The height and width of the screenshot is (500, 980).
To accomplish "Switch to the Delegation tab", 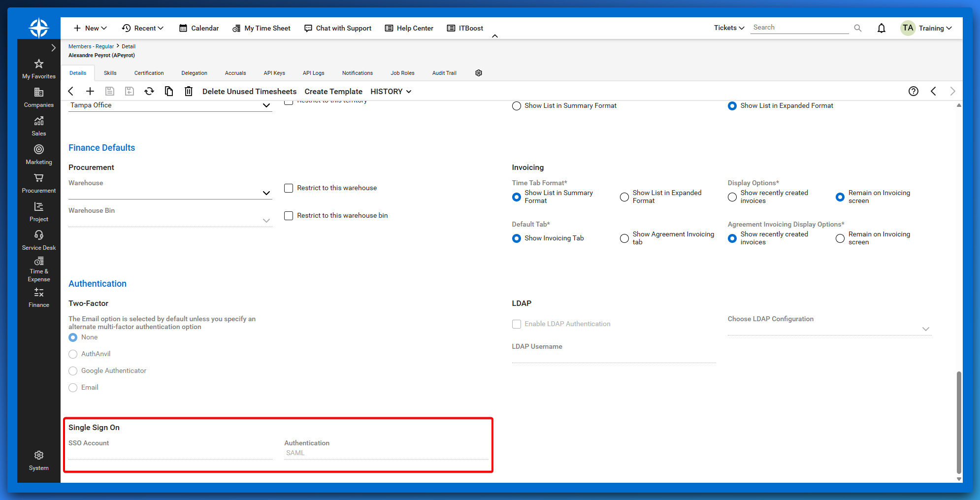I will pyautogui.click(x=194, y=73).
